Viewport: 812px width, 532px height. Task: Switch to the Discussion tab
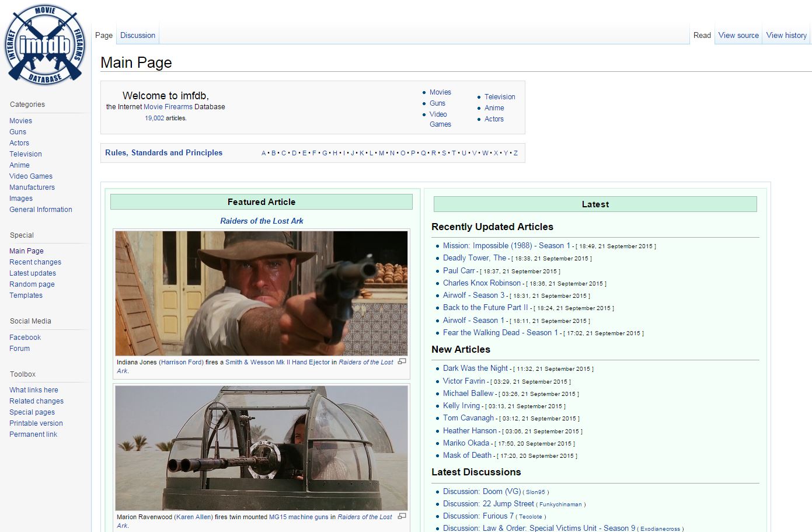point(138,35)
